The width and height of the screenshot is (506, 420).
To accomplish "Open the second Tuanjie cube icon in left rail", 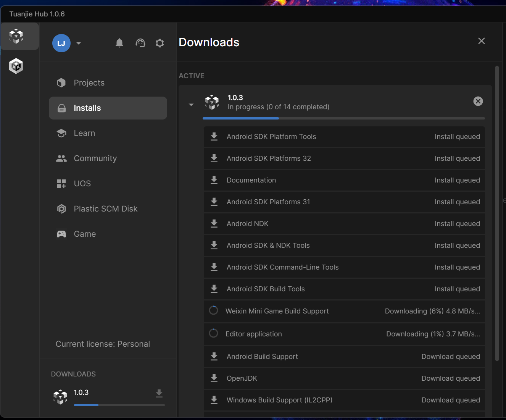I will [x=16, y=66].
